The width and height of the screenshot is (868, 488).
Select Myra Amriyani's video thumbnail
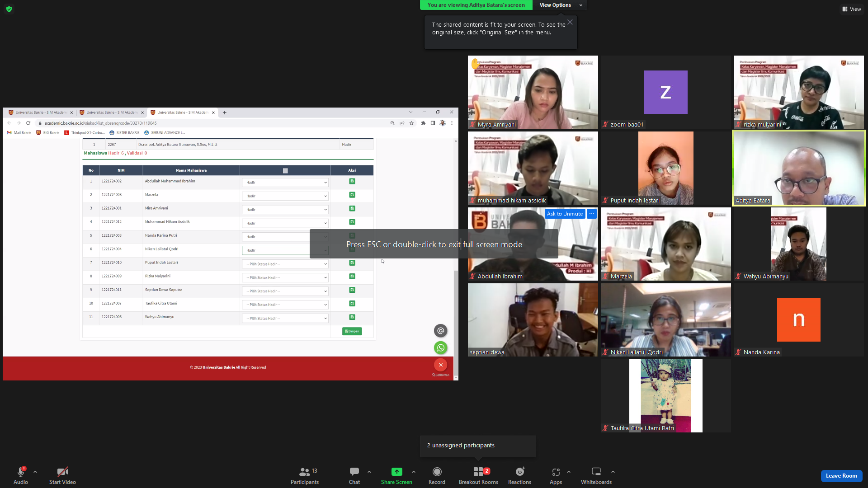pyautogui.click(x=533, y=92)
